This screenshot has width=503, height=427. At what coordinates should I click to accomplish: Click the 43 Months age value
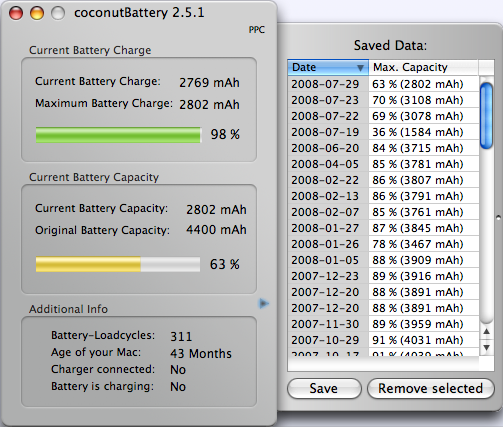[x=201, y=354]
